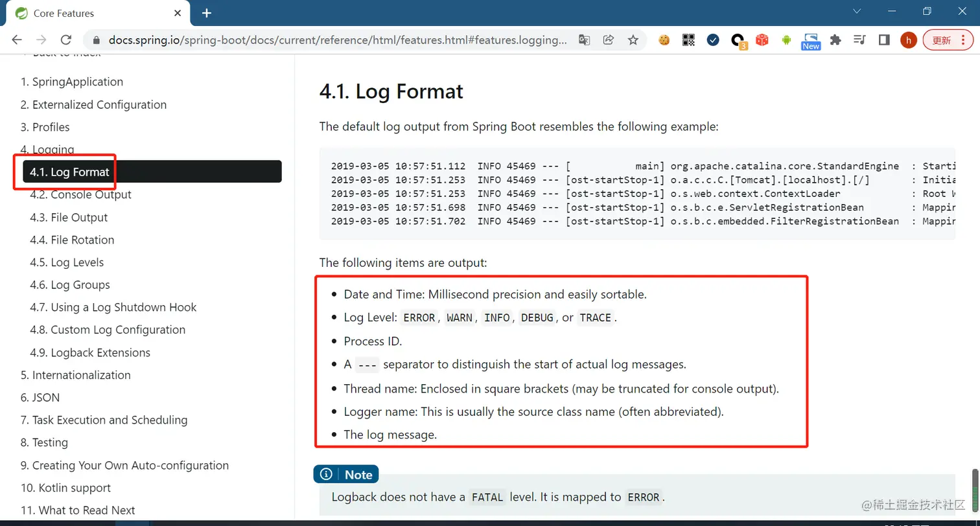Open the media control music icon
980x526 pixels.
tap(860, 40)
